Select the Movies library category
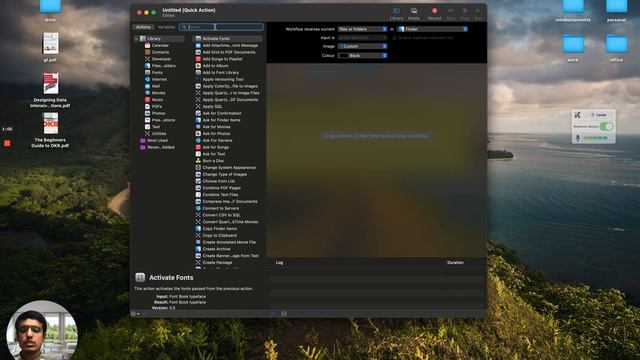The image size is (640, 360). 155,93
